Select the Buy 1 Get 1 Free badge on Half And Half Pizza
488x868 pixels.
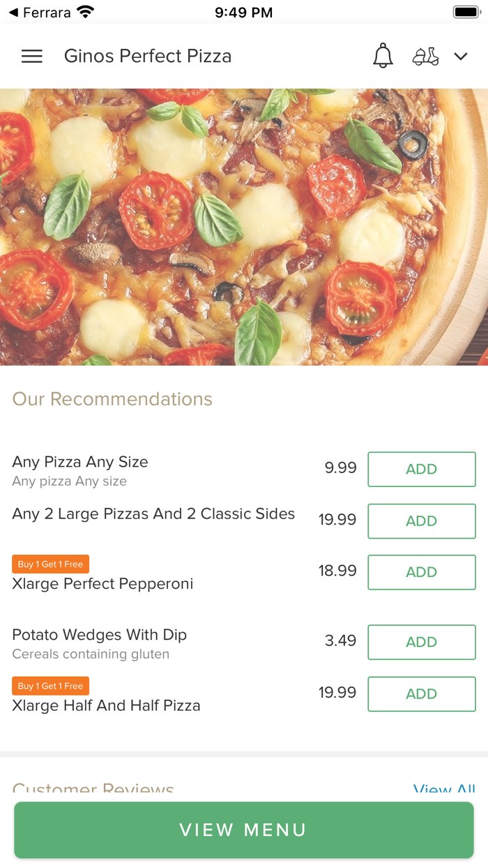coord(50,686)
